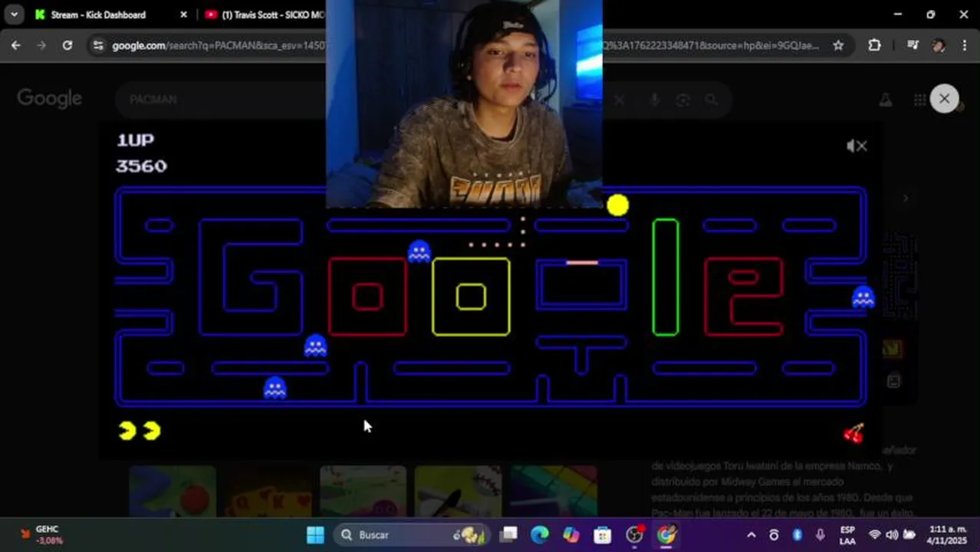Open the clock showing 1:11 a. m.
This screenshot has height=552, width=980.
point(948,534)
